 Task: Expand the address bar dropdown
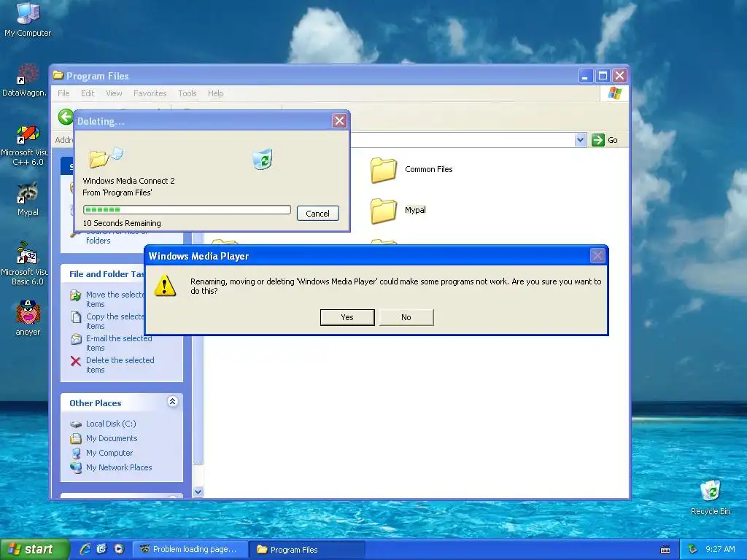point(580,140)
